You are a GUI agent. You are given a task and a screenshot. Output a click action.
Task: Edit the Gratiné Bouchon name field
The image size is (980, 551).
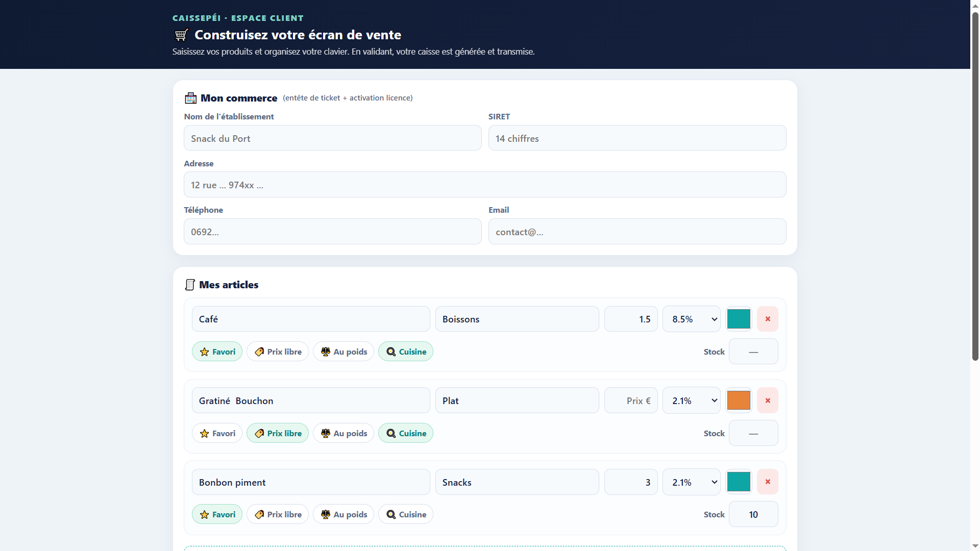pos(311,400)
